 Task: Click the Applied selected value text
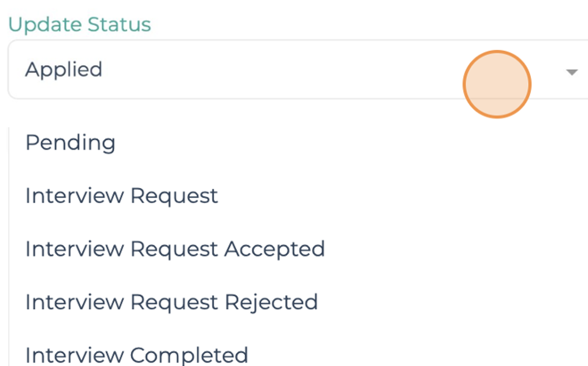coord(64,70)
